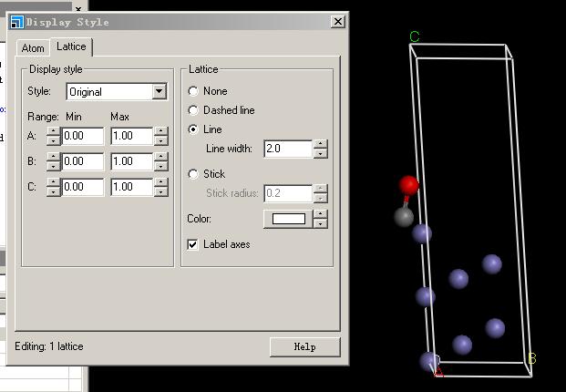Increase the Line width value
This screenshot has width=566, height=392.
[321, 144]
